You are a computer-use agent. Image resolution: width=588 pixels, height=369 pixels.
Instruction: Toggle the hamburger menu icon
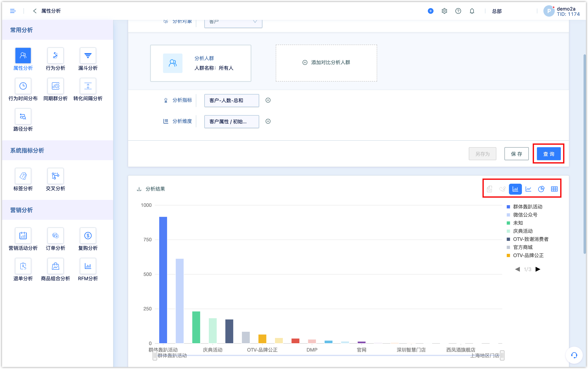click(13, 11)
